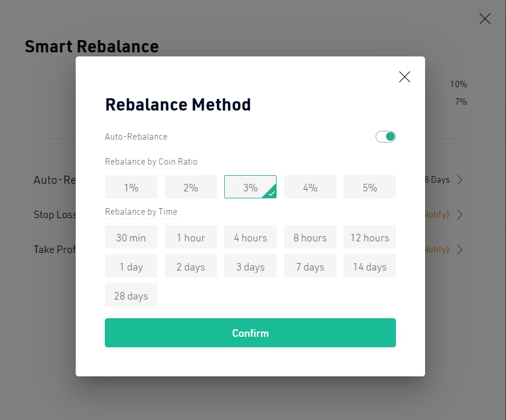
Task: Choose the 7 days interval
Action: (x=310, y=266)
